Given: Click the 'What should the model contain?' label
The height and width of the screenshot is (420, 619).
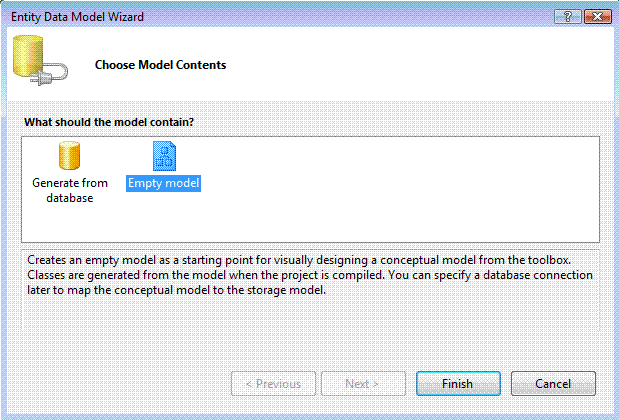Looking at the screenshot, I should tap(109, 122).
